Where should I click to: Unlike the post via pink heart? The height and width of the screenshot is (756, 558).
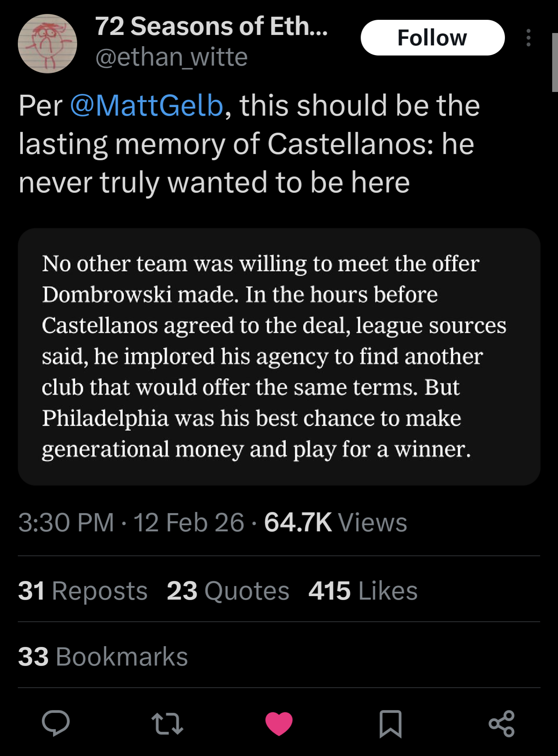click(279, 724)
